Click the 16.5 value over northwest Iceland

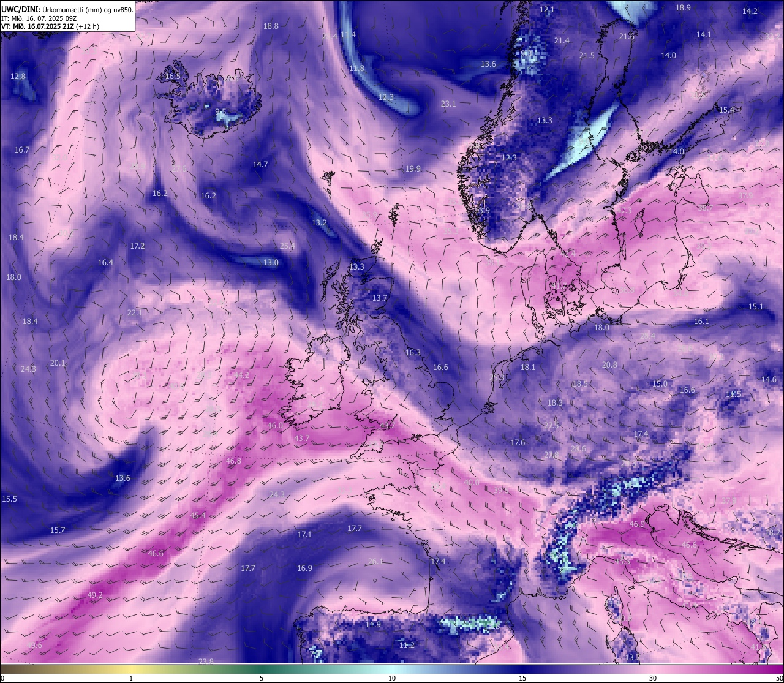[x=173, y=77]
